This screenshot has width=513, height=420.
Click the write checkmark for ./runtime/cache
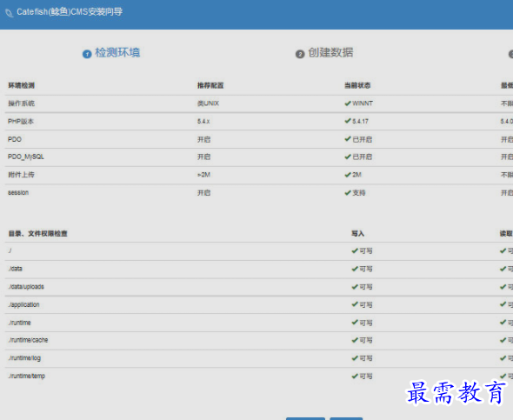tap(355, 340)
